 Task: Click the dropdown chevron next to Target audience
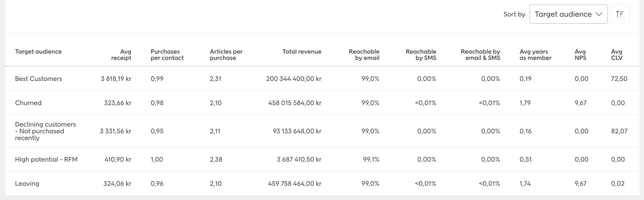(599, 14)
